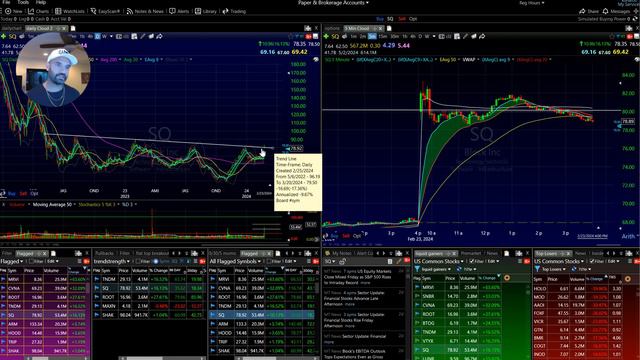The height and width of the screenshot is (360, 640).
Task: Click the note icon in the news panel's SQ toolbar
Action: click(x=389, y=261)
